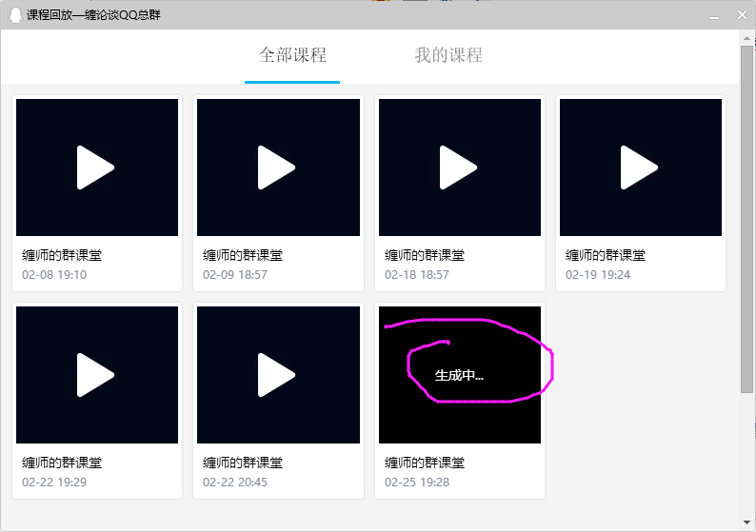
Task: Open the 我的课程 tab
Action: (x=448, y=55)
